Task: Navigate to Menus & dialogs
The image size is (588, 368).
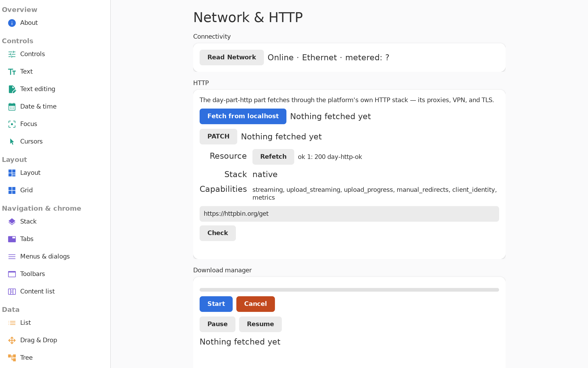Action: pos(45,256)
